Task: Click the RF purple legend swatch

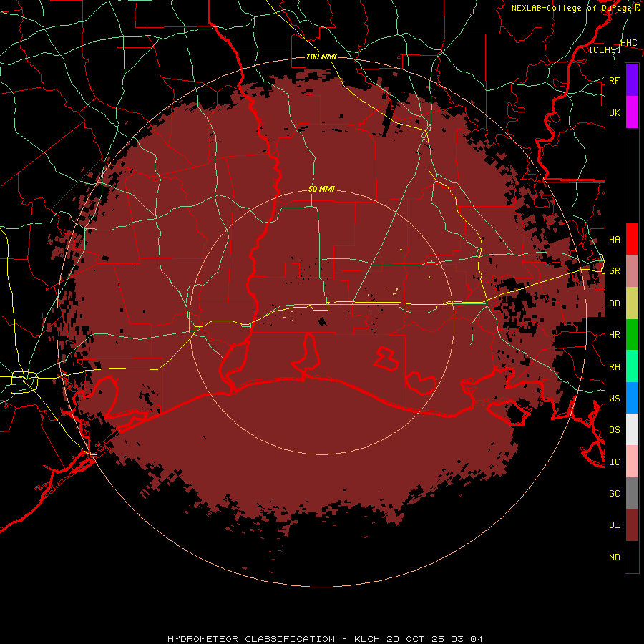Action: coord(632,80)
